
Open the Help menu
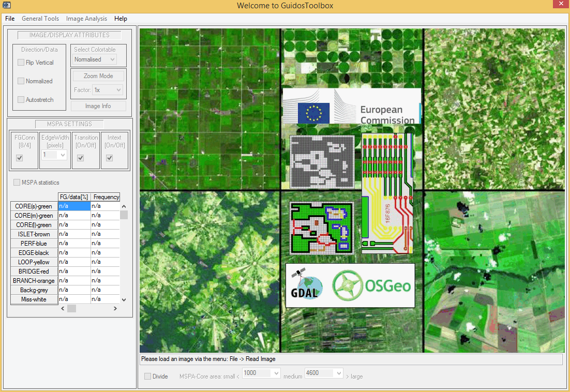121,19
